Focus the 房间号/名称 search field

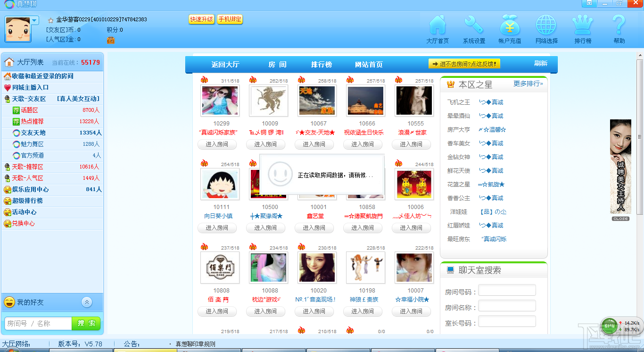tap(38, 323)
